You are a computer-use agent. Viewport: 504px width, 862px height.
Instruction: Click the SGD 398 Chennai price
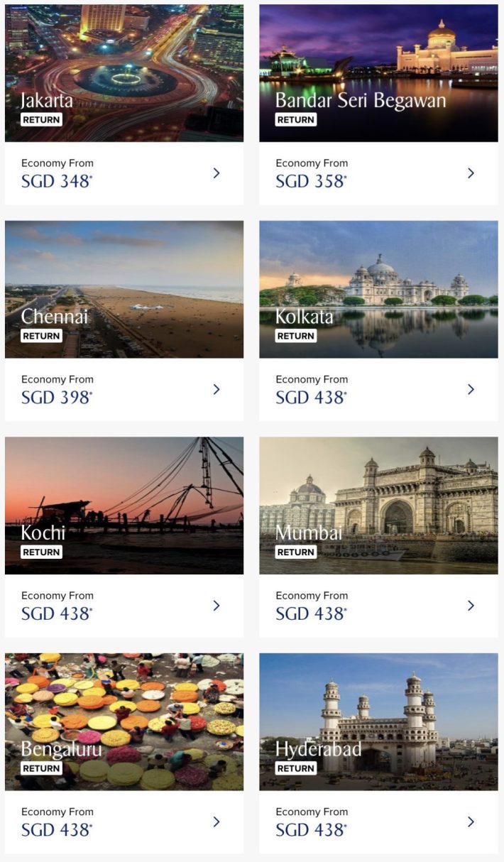click(x=57, y=398)
